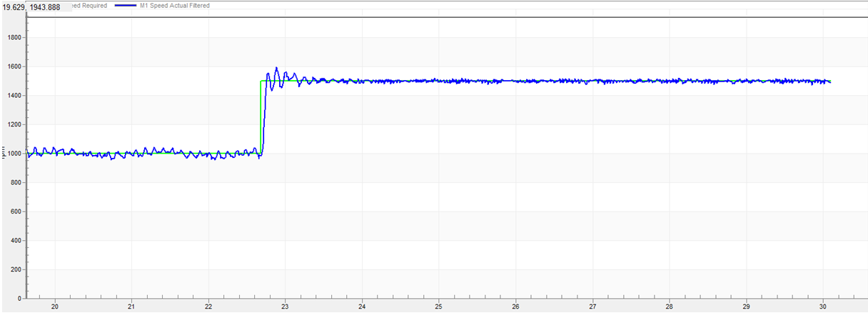The height and width of the screenshot is (313, 868).
Task: Click the vertical step edge of the green trace
Action: 261,118
